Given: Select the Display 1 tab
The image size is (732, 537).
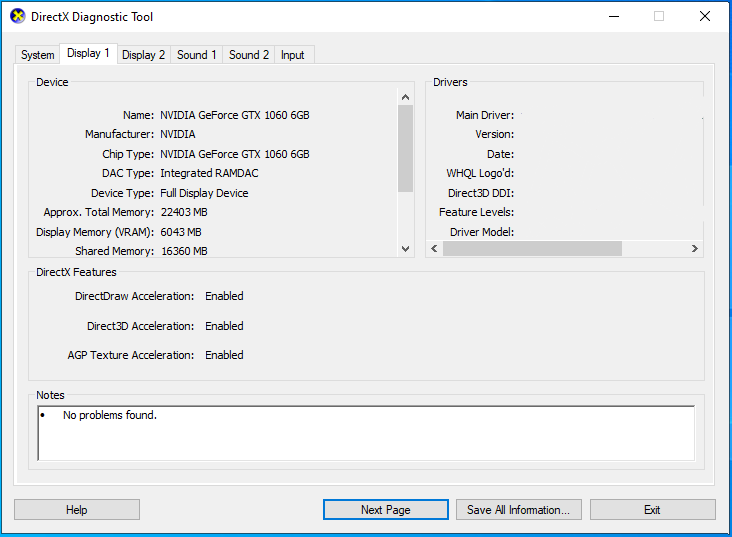Looking at the screenshot, I should [x=88, y=54].
